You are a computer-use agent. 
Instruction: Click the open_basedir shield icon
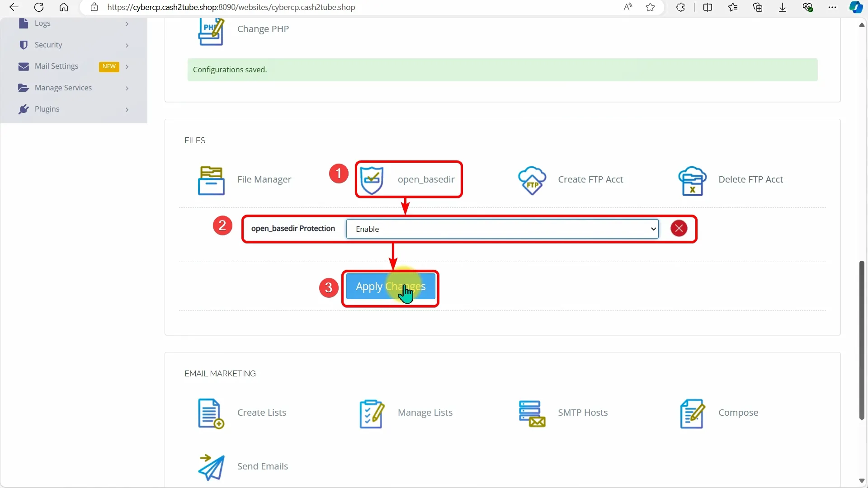tap(372, 180)
